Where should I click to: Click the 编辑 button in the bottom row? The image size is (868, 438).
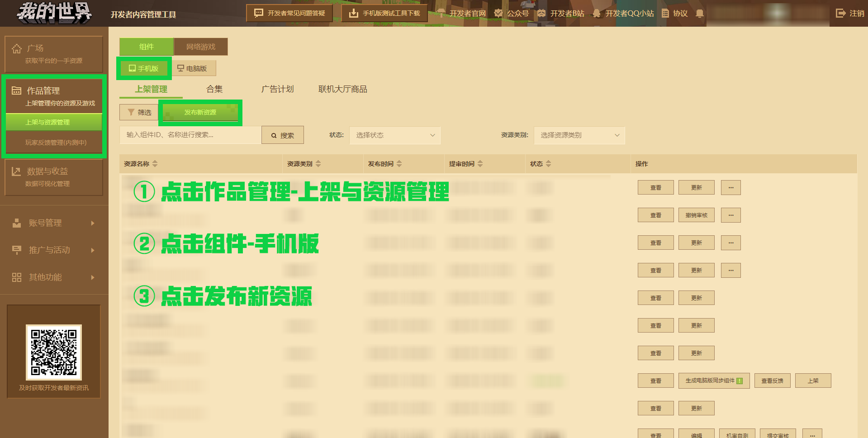point(697,434)
